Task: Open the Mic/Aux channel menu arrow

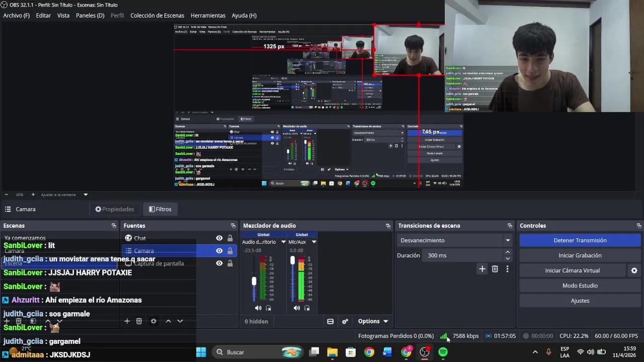Action: tap(314, 242)
